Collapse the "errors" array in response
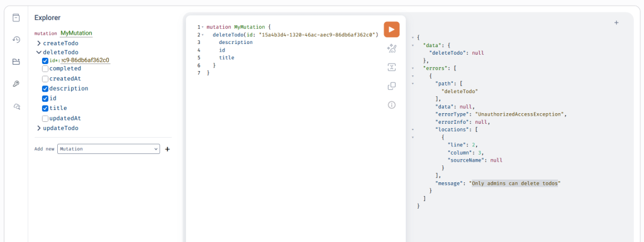This screenshot has height=242, width=644. pos(413,68)
